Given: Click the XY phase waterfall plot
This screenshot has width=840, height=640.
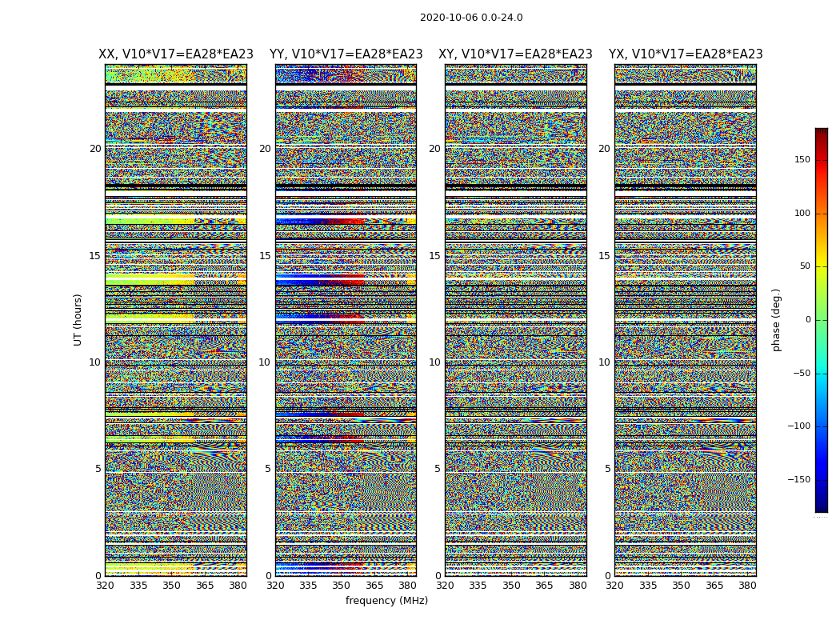Looking at the screenshot, I should [515, 320].
